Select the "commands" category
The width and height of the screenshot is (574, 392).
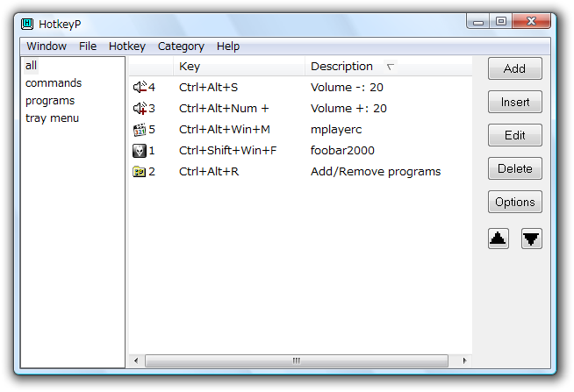(x=54, y=83)
